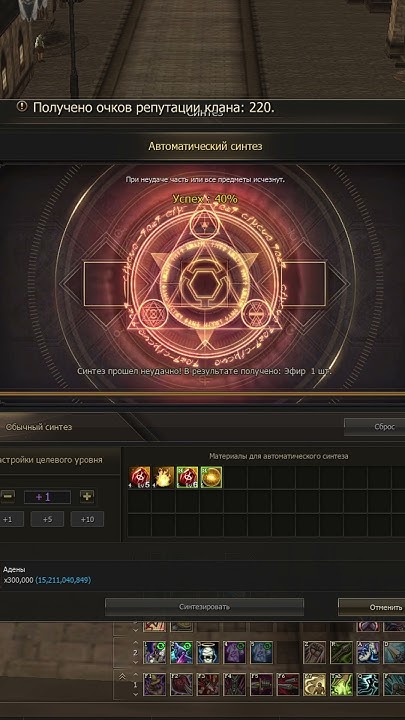Select the Lv6 red rune material
The height and width of the screenshot is (720, 405).
(x=187, y=477)
